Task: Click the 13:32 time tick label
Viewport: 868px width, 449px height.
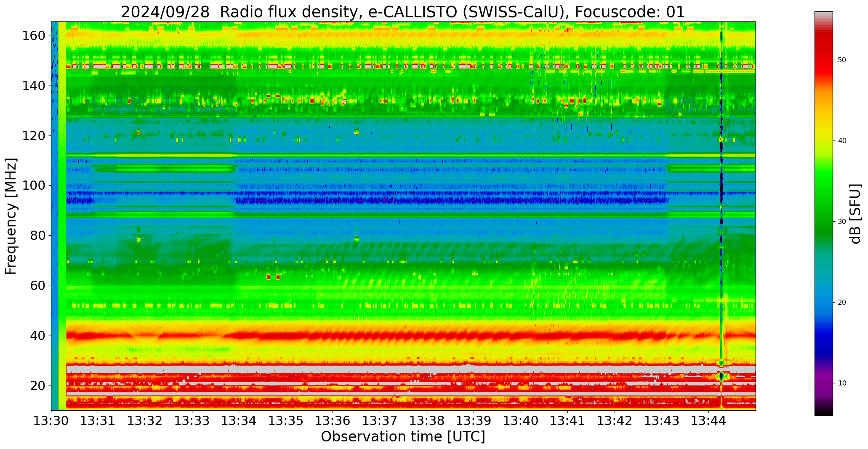Action: coord(145,421)
